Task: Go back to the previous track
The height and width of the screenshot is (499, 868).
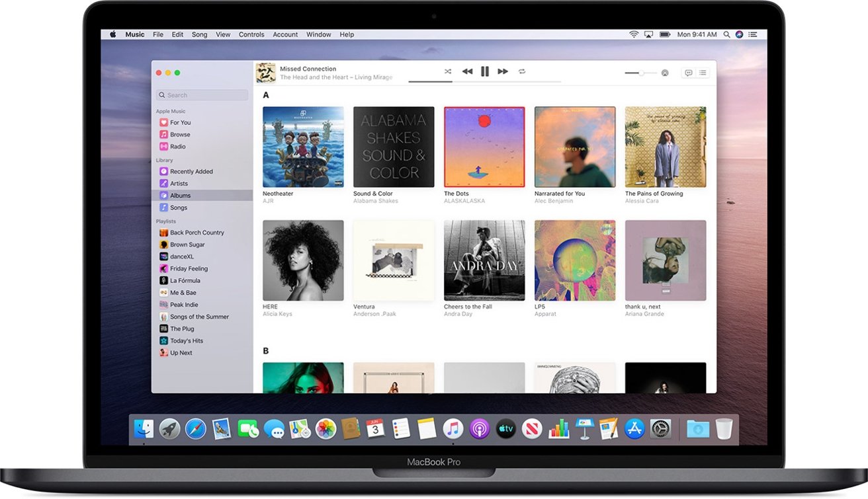Action: pos(467,71)
